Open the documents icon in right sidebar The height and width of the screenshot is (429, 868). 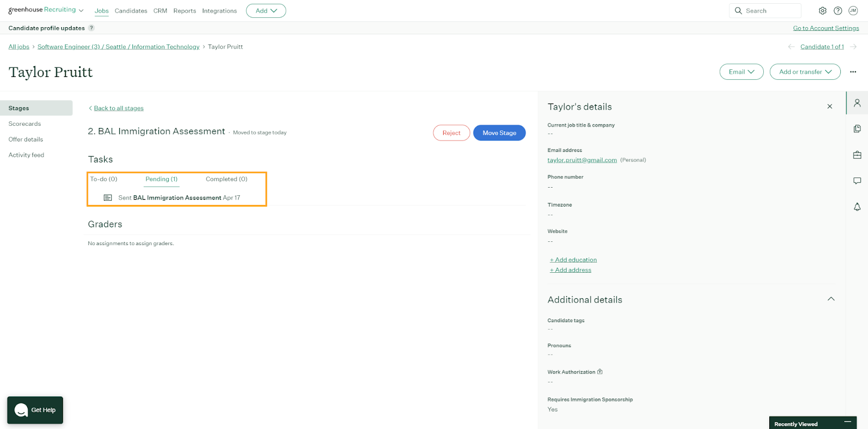(x=857, y=129)
